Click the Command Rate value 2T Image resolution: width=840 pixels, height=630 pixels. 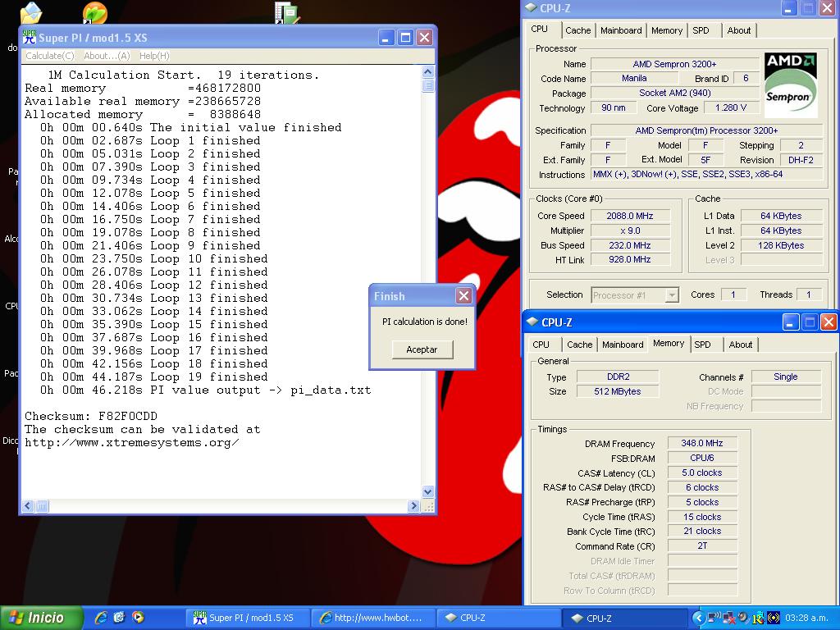[702, 546]
